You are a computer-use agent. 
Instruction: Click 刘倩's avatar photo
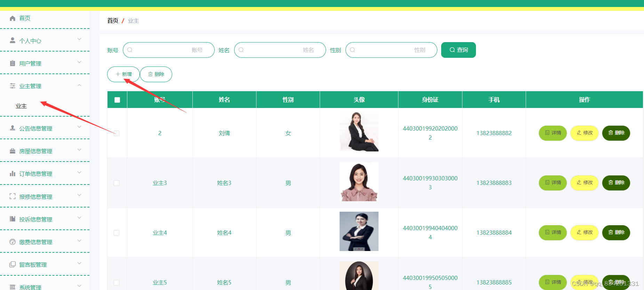tap(359, 132)
